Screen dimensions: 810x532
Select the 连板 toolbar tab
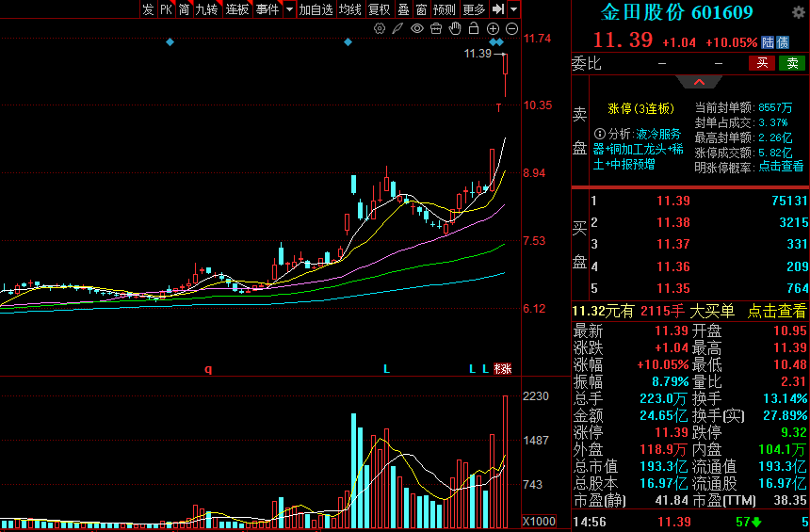[x=237, y=9]
